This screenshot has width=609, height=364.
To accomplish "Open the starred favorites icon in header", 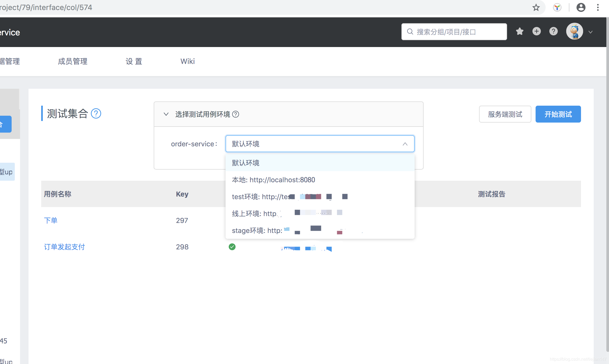I will [x=519, y=31].
